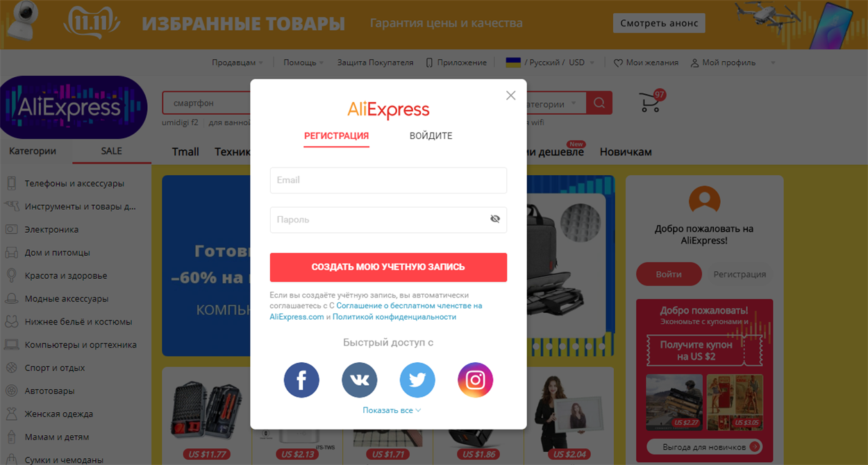This screenshot has height=465, width=868.
Task: Sign up with the VK icon
Action: [360, 380]
